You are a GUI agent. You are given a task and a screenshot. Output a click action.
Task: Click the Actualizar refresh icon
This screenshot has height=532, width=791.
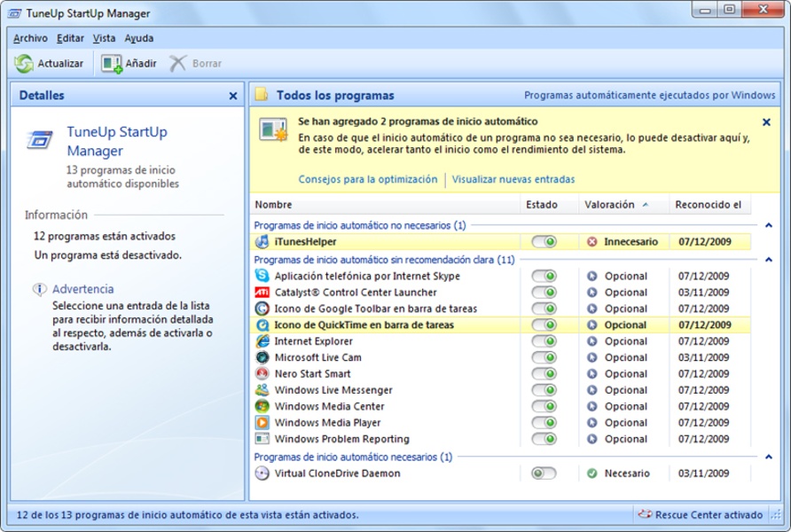click(x=24, y=64)
